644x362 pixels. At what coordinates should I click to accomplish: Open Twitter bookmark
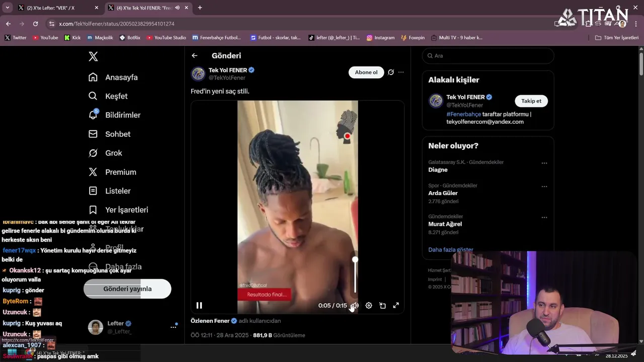pyautogui.click(x=16, y=38)
